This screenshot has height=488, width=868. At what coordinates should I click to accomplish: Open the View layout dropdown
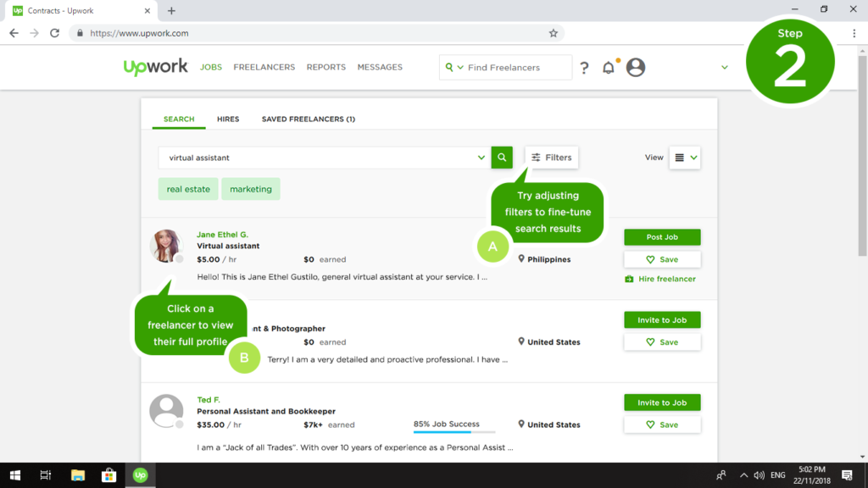coord(684,158)
